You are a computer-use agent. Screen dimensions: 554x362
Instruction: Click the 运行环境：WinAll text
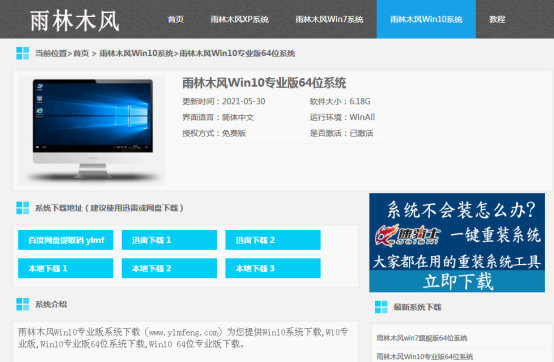[342, 117]
